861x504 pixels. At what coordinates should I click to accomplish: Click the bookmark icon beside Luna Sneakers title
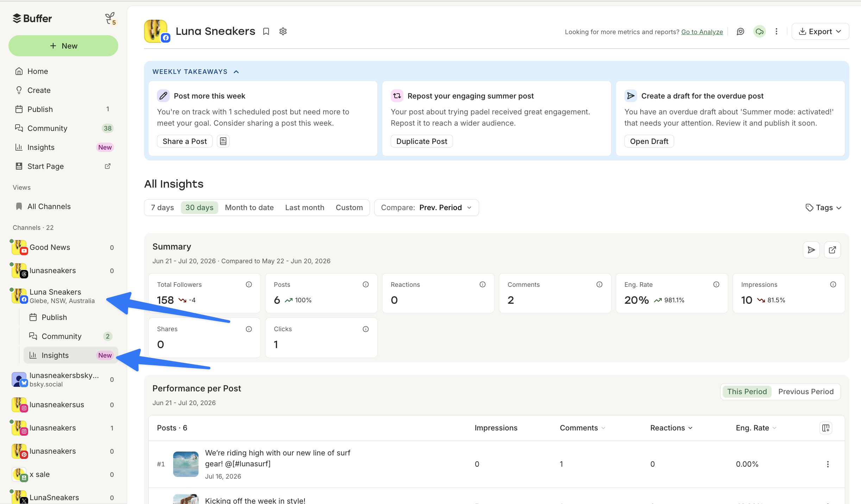[266, 32]
